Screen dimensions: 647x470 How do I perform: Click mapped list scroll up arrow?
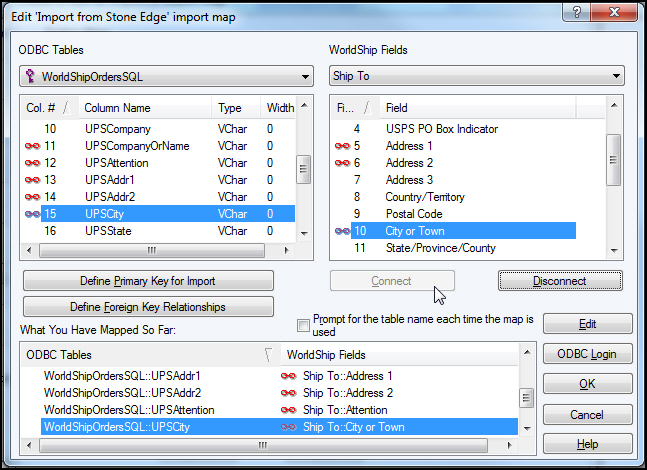[x=527, y=352]
